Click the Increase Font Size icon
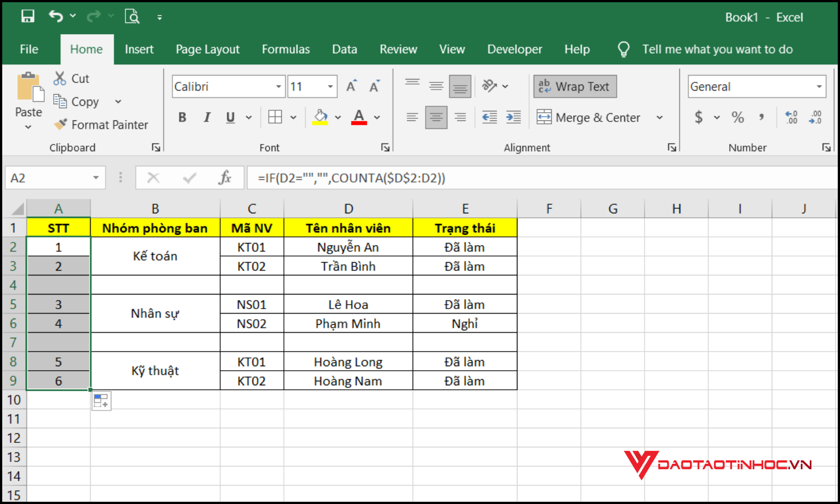Image resolution: width=840 pixels, height=504 pixels. click(351, 86)
